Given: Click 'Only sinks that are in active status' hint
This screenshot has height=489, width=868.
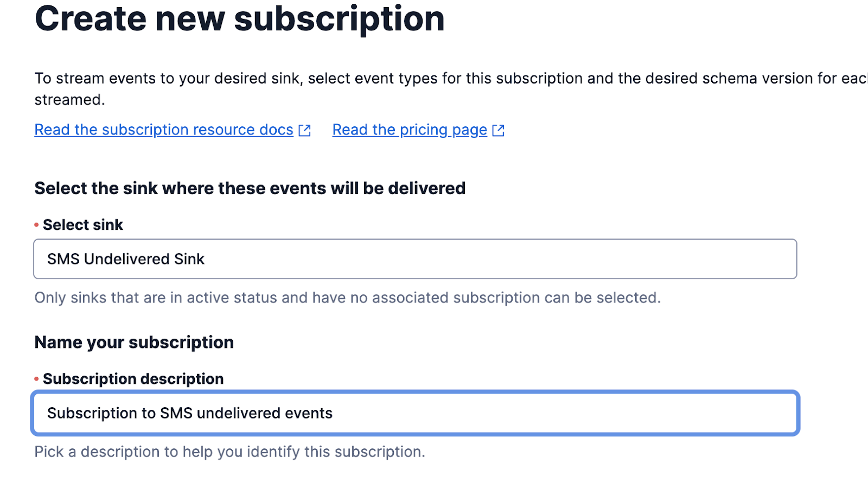Looking at the screenshot, I should (347, 298).
